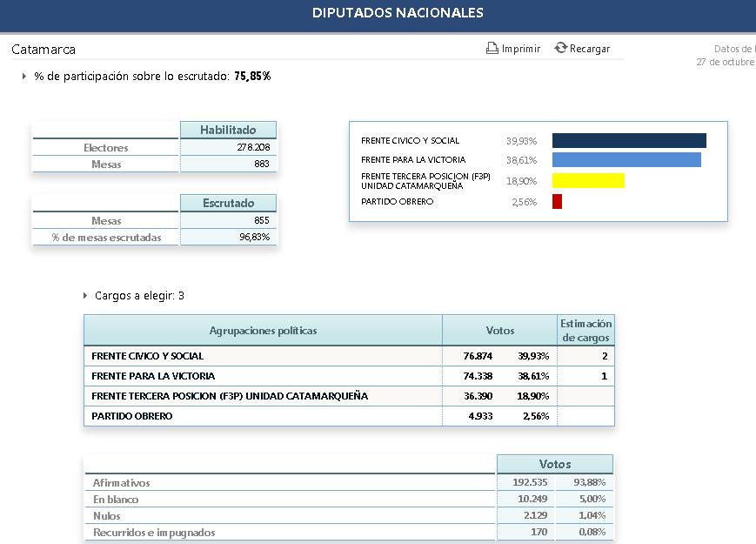756x544 pixels.
Task: Expand the participación sobre lo escrutado arrow
Action: point(23,77)
